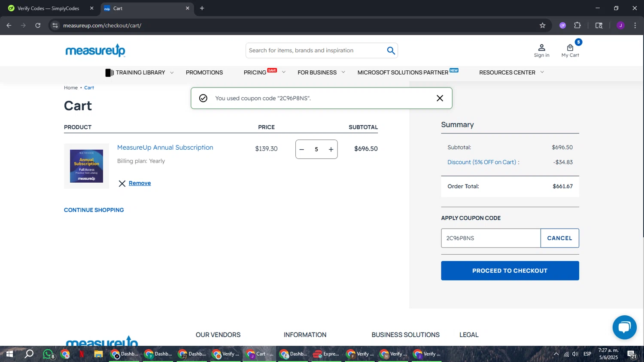Open Netflix from the taskbar
This screenshot has height=362, width=644.
tap(82, 354)
